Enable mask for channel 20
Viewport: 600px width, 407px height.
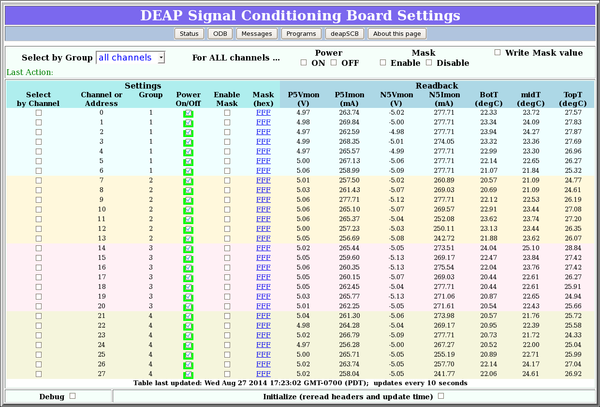[x=227, y=306]
